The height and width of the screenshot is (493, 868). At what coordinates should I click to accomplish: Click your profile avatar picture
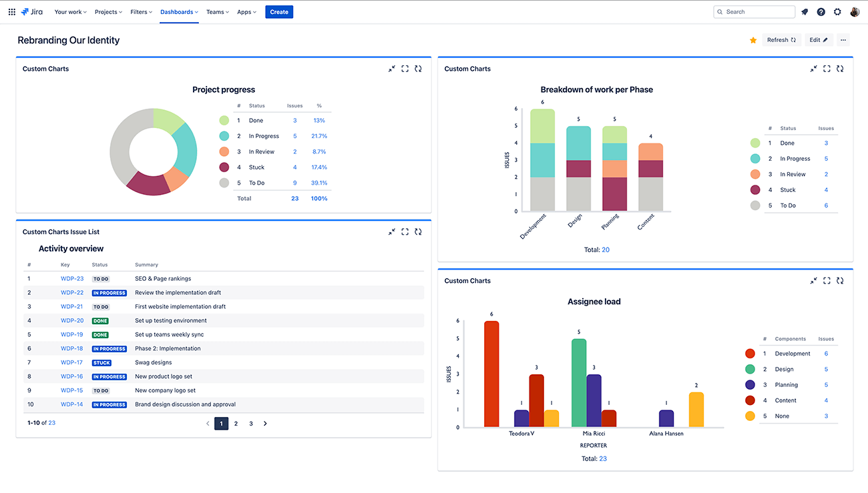click(x=855, y=11)
